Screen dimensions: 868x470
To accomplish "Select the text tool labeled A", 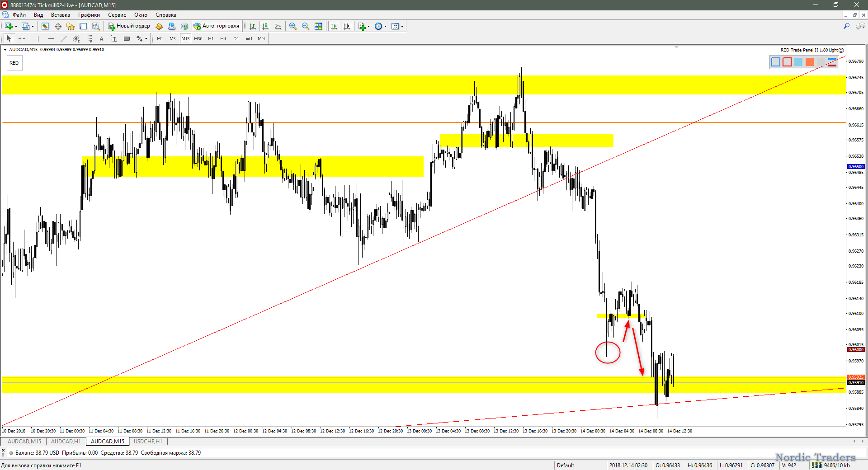I will (102, 38).
